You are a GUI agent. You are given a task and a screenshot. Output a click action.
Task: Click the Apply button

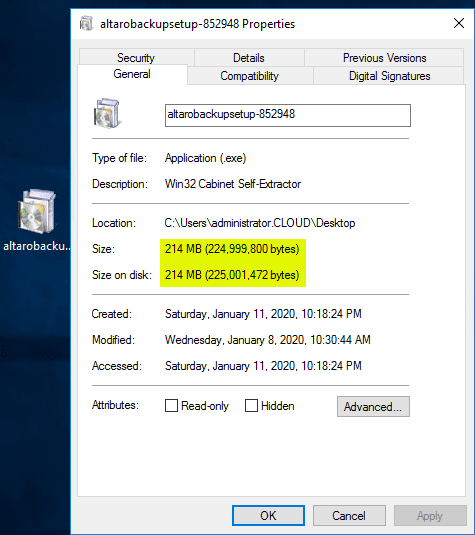(430, 516)
